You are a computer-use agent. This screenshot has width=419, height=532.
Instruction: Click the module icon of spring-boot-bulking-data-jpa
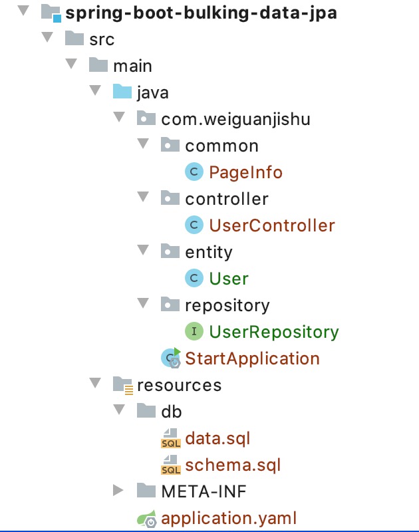tap(51, 13)
